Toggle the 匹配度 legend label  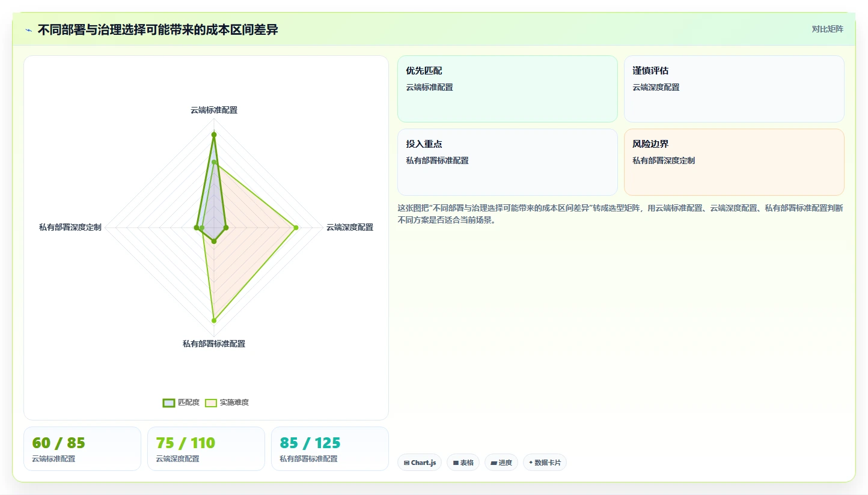click(189, 402)
